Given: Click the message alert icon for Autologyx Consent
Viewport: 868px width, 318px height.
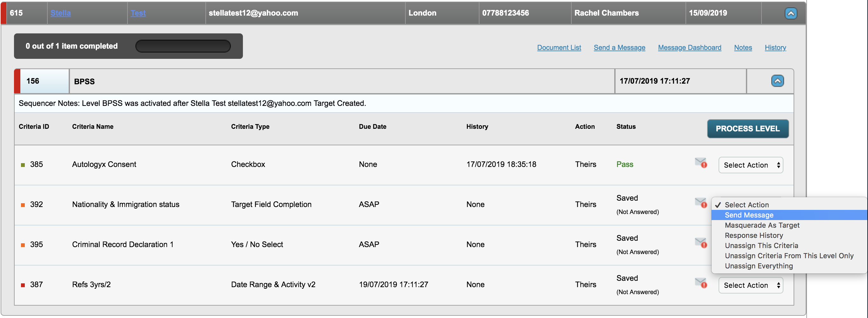Looking at the screenshot, I should (x=700, y=163).
